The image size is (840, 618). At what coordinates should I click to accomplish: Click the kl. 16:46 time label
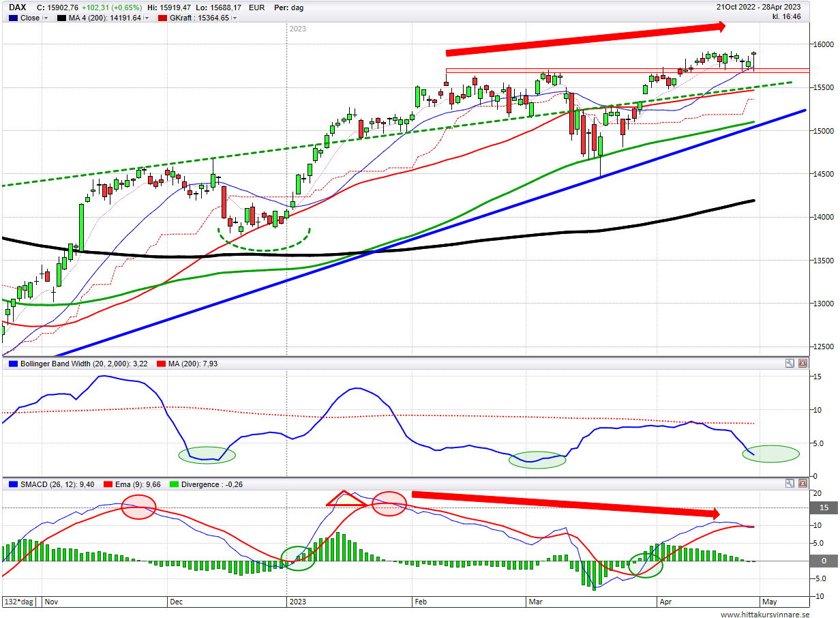787,16
